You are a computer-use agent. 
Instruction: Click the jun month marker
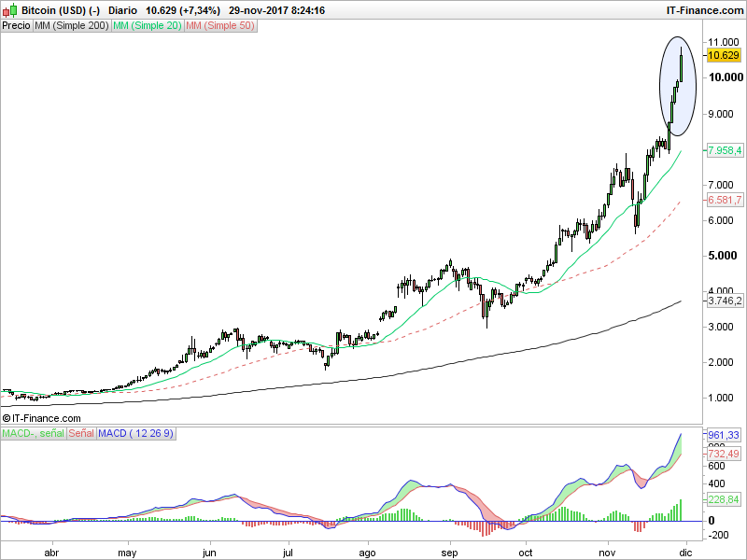(x=209, y=553)
